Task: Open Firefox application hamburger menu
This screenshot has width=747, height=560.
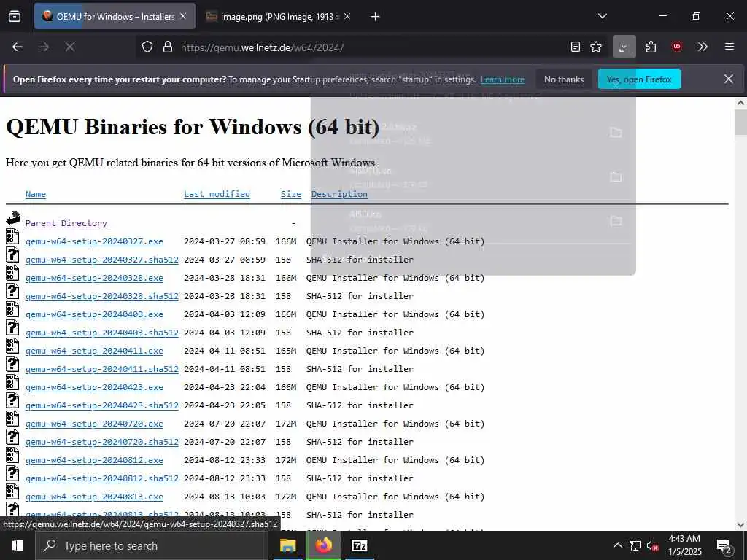Action: 729,47
